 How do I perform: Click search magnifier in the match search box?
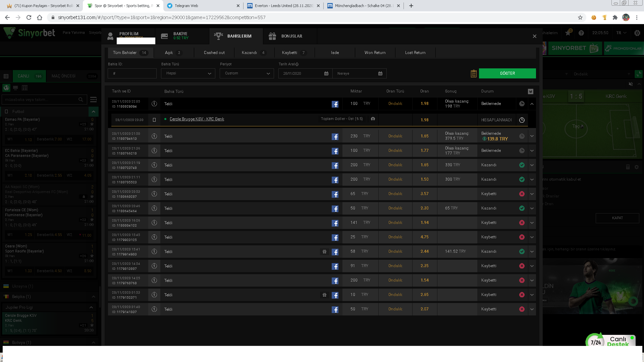coord(81,100)
